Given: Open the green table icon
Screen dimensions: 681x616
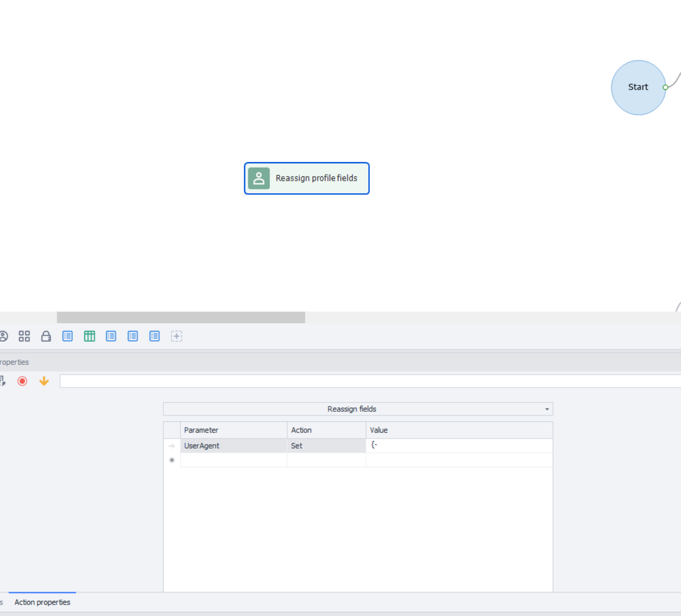Looking at the screenshot, I should click(90, 336).
